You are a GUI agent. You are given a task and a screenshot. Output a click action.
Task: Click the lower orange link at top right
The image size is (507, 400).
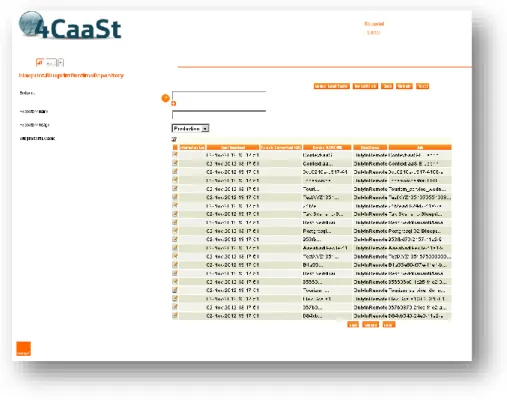(373, 33)
